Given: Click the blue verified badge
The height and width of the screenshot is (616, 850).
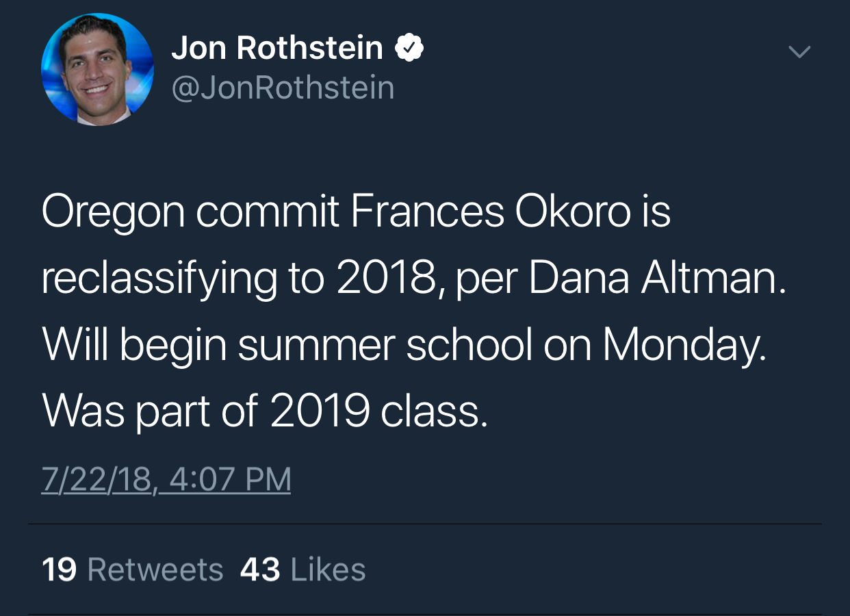Looking at the screenshot, I should pos(410,49).
